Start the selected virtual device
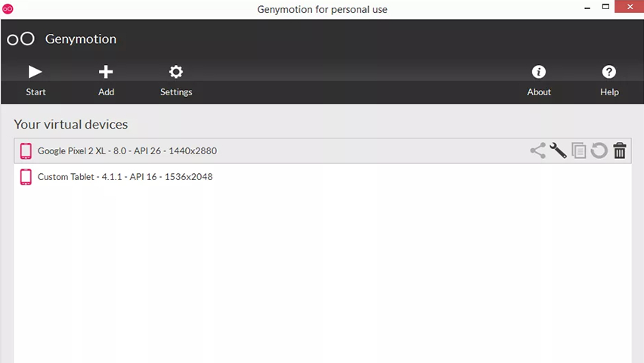The width and height of the screenshot is (644, 363). pyautogui.click(x=36, y=79)
